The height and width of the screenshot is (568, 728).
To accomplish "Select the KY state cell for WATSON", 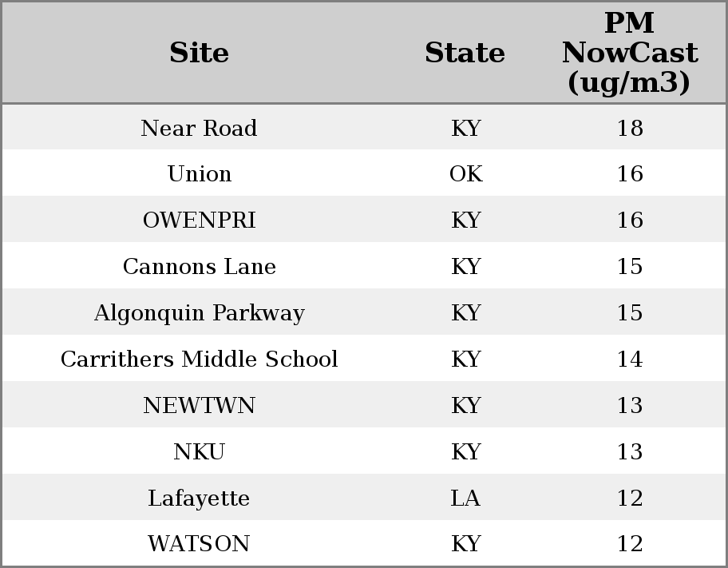I will (x=465, y=544).
